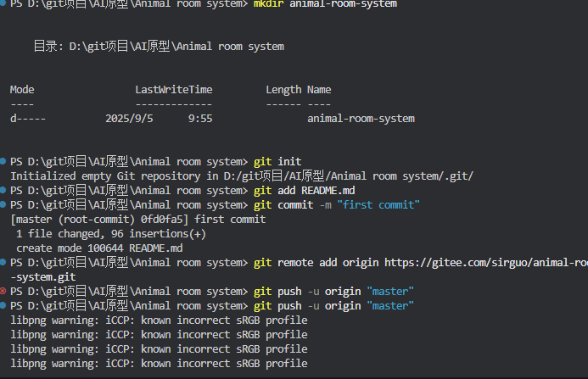Click the text 'mkdir animal-room-system'
The image size is (588, 379).
(x=325, y=4)
